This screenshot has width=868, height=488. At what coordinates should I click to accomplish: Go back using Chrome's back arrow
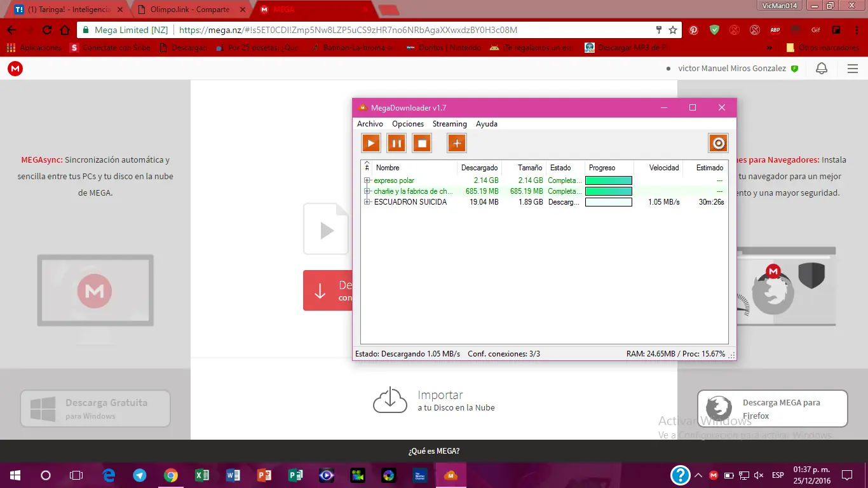click(x=11, y=30)
